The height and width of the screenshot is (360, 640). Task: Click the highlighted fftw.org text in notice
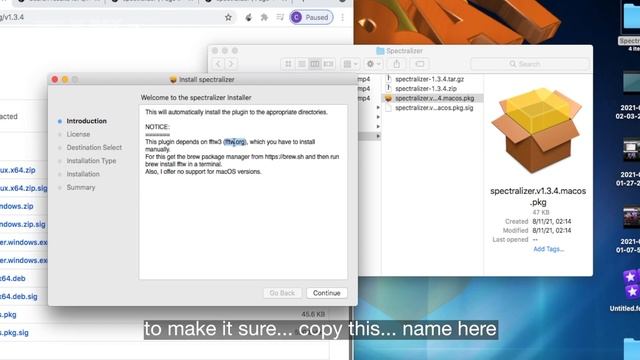tap(235, 142)
